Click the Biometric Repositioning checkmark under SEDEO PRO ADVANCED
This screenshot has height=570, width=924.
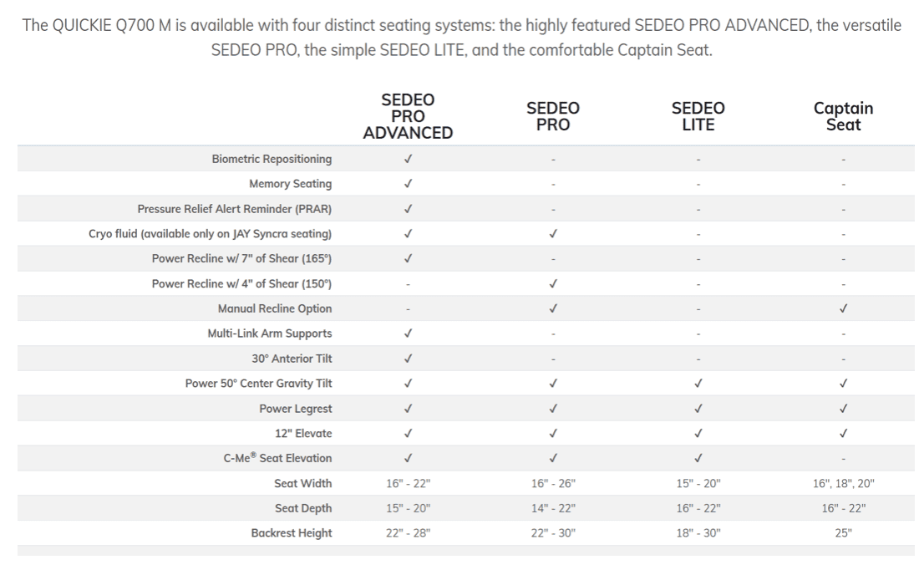click(408, 159)
